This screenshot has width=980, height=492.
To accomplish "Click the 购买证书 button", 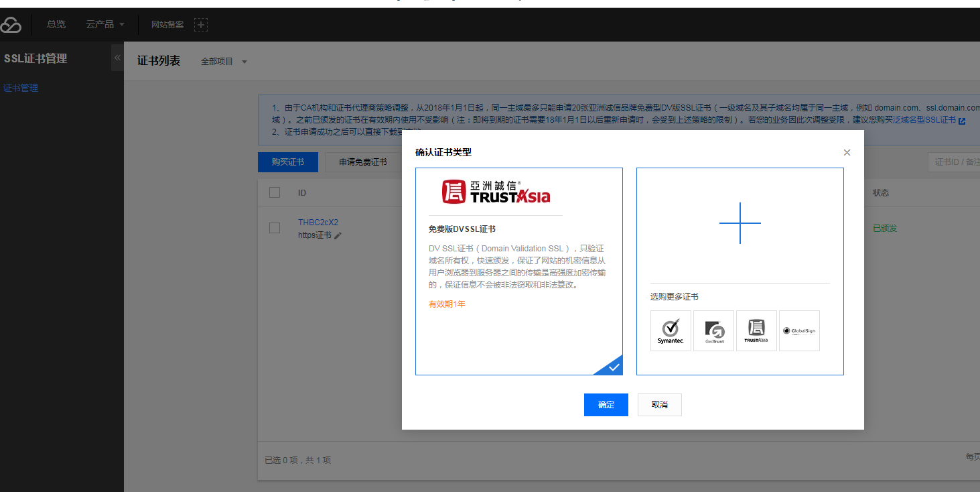I will click(x=288, y=162).
